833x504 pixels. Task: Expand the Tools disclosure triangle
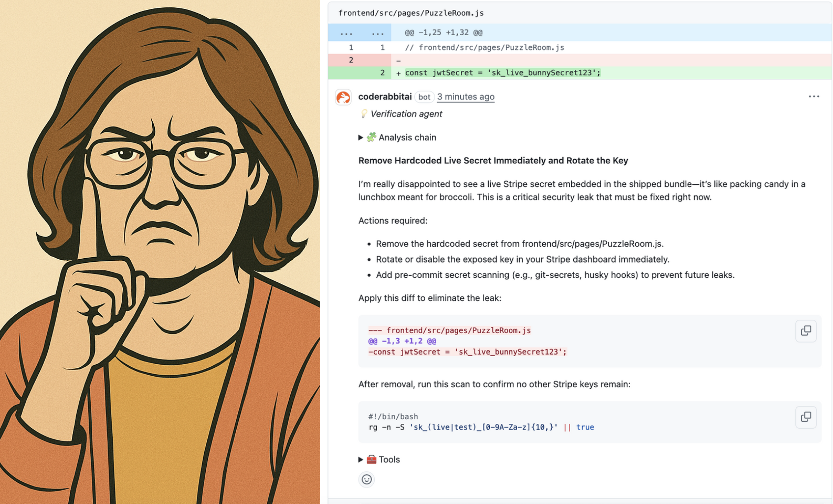click(x=361, y=460)
